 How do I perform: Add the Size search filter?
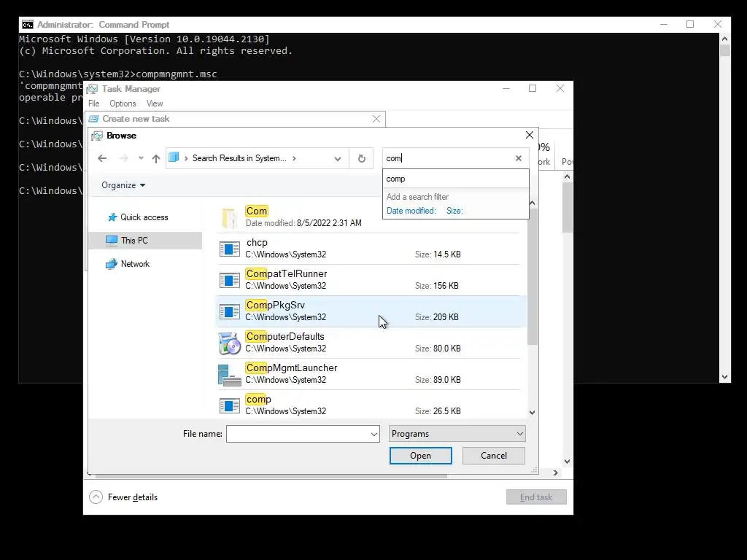454,211
